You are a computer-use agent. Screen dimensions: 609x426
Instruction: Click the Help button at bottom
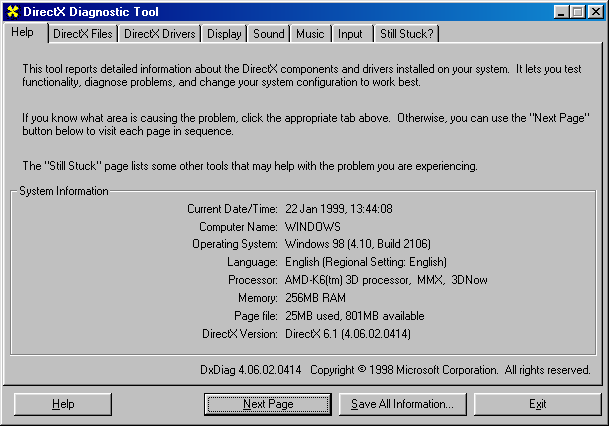click(x=63, y=404)
